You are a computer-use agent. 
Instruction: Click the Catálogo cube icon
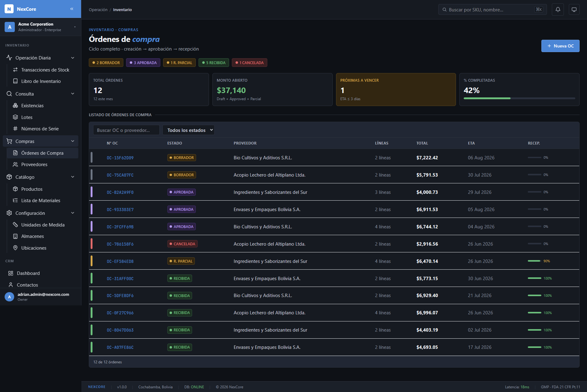click(x=9, y=177)
